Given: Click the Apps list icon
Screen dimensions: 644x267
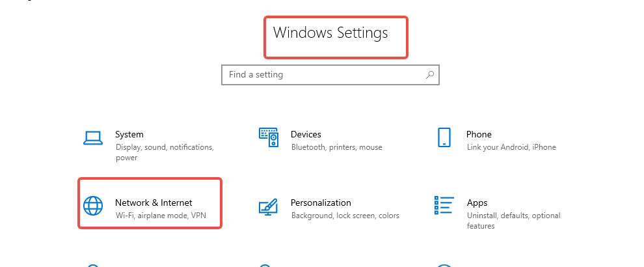Looking at the screenshot, I should pyautogui.click(x=444, y=206).
